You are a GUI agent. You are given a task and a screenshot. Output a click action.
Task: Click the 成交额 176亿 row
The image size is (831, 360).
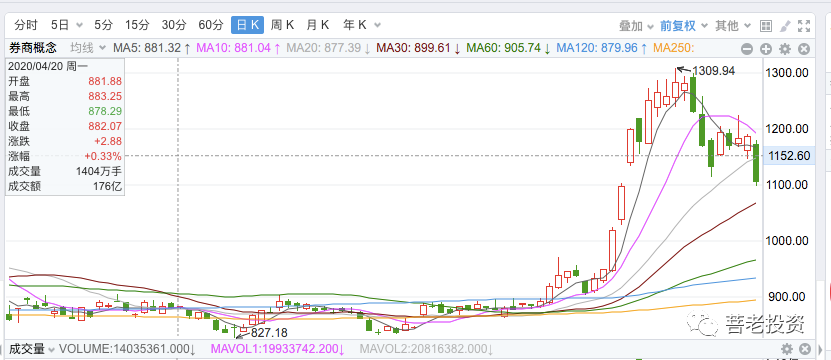point(65,187)
